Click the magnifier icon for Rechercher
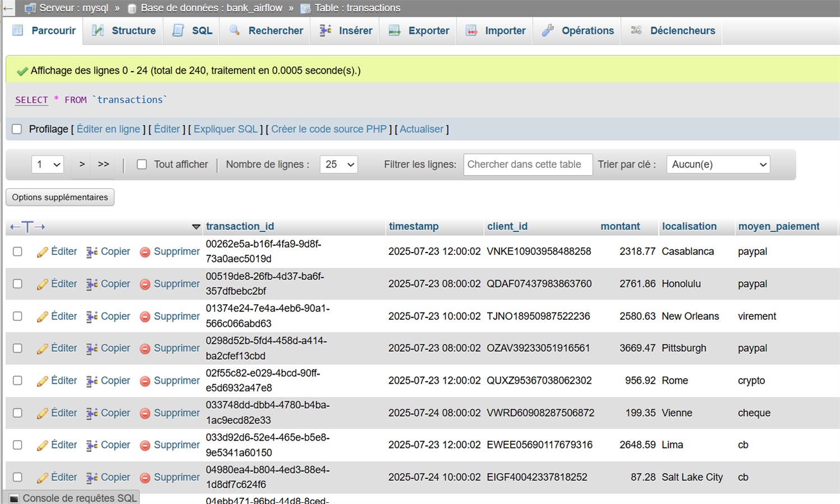The height and width of the screenshot is (504, 840). (235, 31)
